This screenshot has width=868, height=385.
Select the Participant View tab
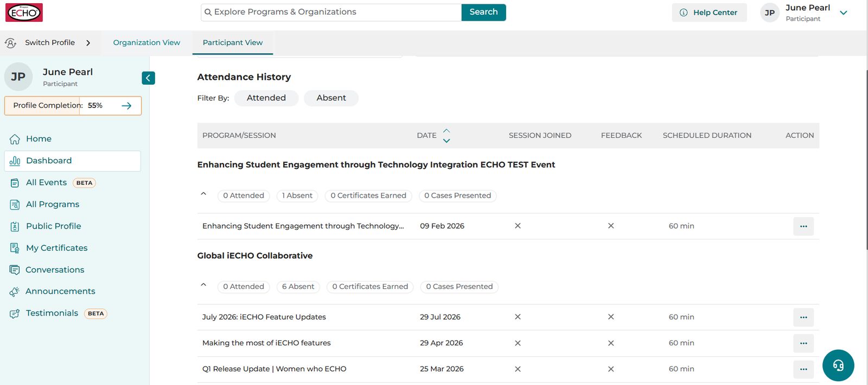(x=233, y=43)
